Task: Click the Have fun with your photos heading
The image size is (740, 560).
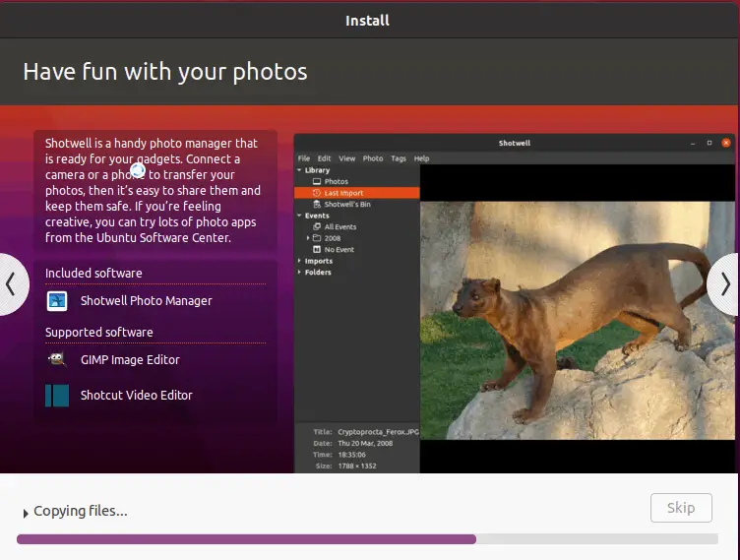Action: point(165,72)
